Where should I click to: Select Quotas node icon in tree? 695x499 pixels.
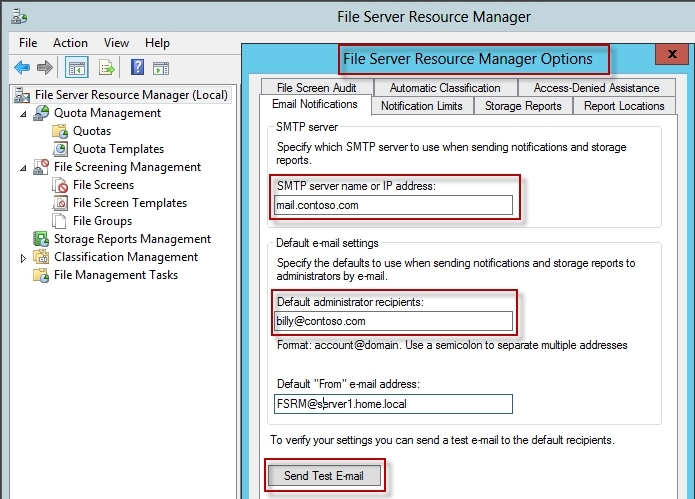60,131
